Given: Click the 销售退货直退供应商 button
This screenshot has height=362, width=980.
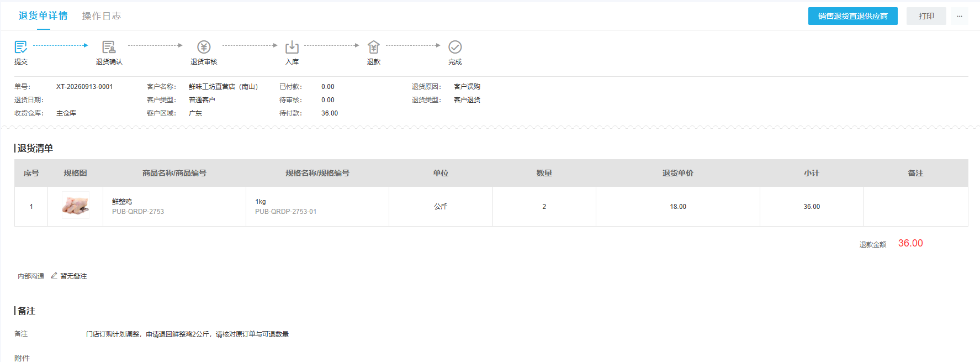Looking at the screenshot, I should pos(853,16).
